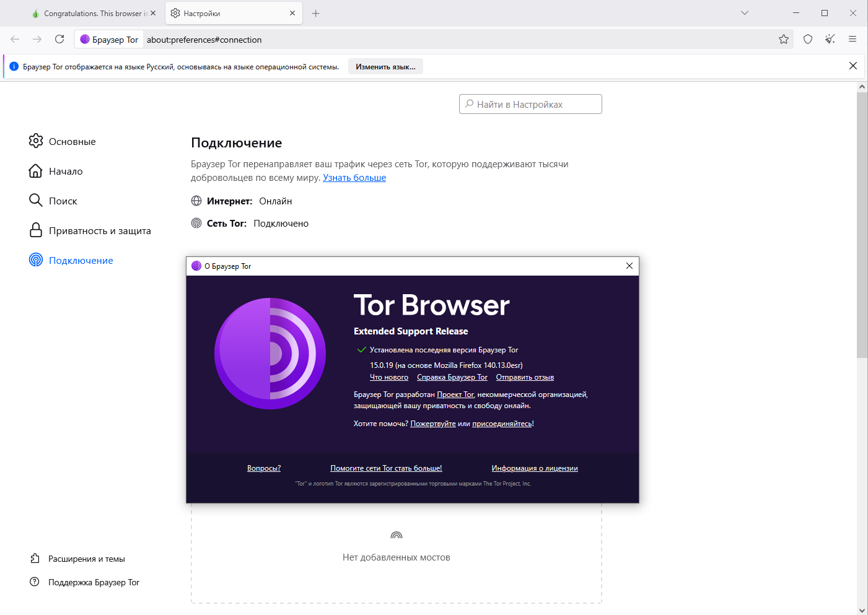The width and height of the screenshot is (868, 615).
Task: Click the New Identity broom icon
Action: click(830, 39)
